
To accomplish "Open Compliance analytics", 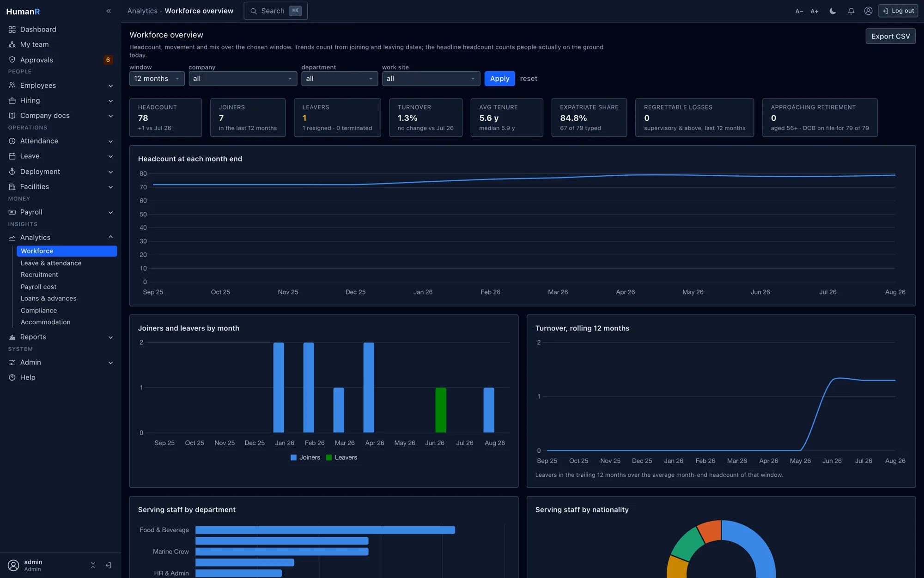I will (x=39, y=310).
